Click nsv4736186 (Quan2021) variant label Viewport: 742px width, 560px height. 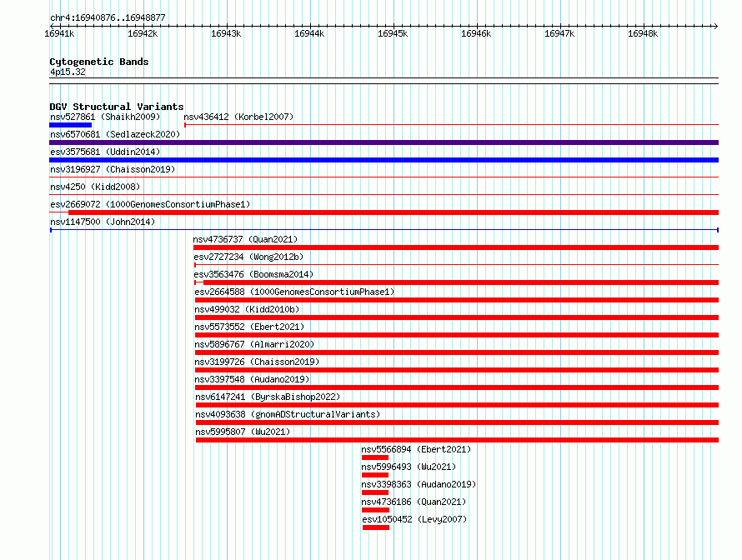(414, 502)
